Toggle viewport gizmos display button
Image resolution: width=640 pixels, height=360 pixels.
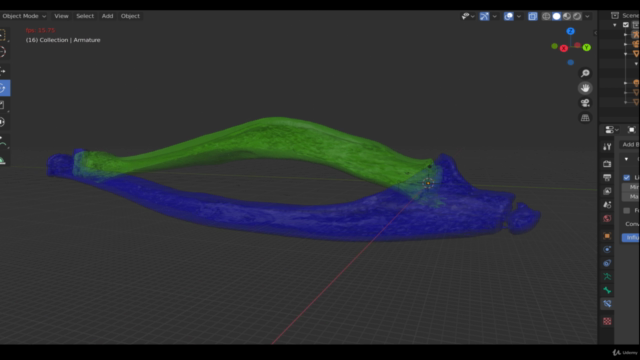click(x=484, y=16)
